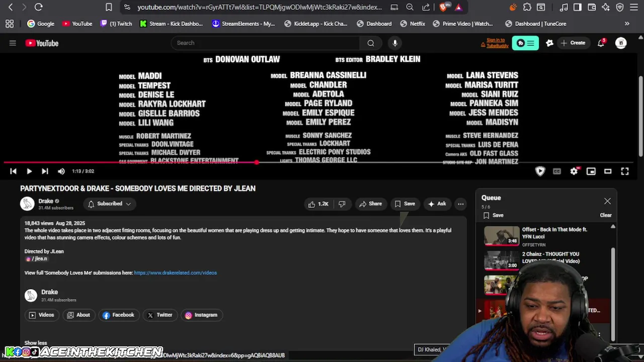Collapse the description with Show less

point(36,343)
